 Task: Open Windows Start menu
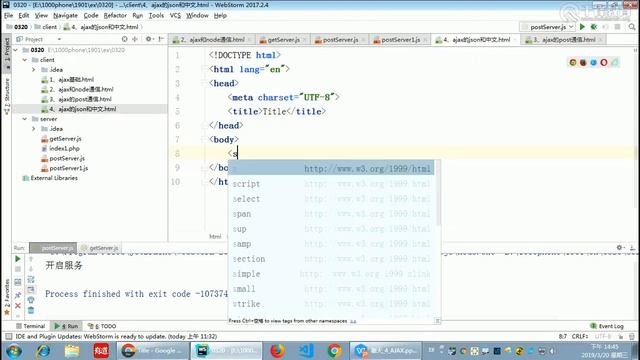click(13, 351)
